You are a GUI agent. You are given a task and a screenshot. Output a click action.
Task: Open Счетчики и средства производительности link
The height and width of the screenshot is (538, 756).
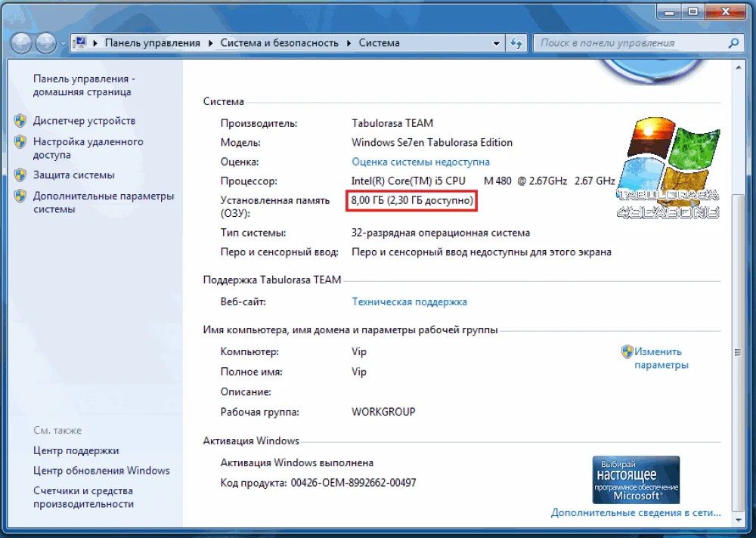83,497
